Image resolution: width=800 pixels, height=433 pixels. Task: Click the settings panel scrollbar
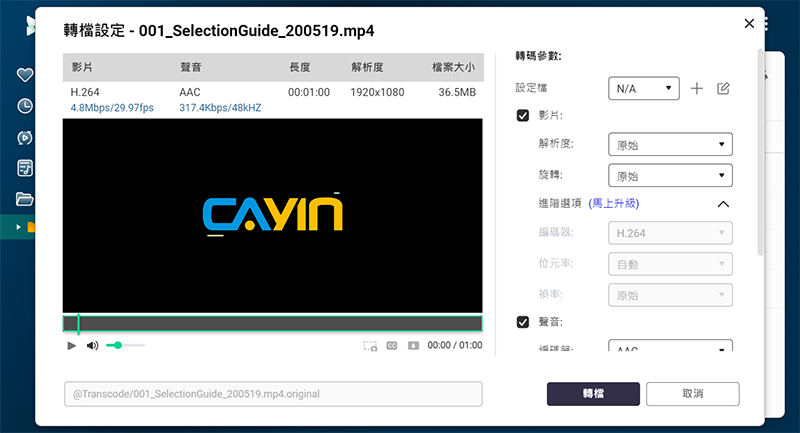click(760, 152)
